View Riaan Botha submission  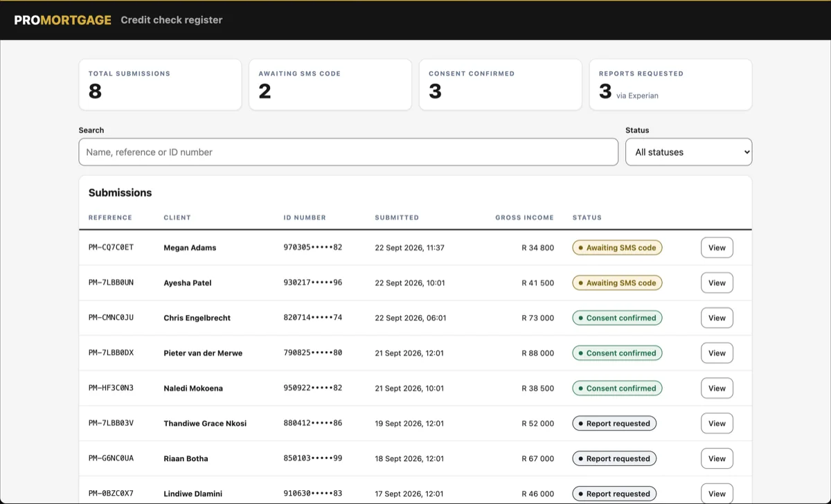point(717,458)
